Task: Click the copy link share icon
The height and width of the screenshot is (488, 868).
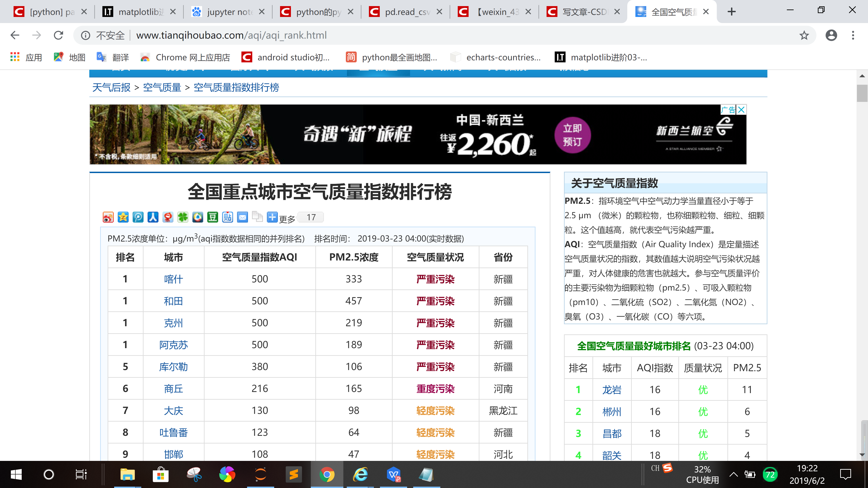Action: pyautogui.click(x=257, y=217)
